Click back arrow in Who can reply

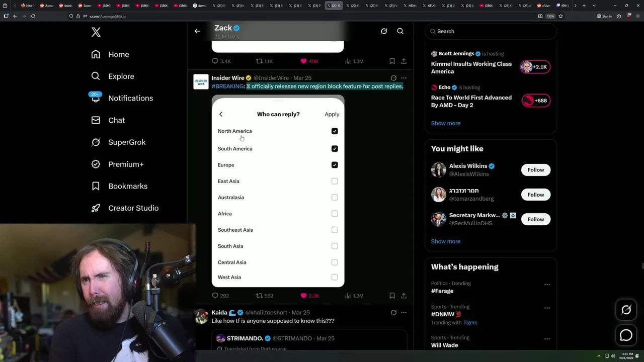(x=220, y=114)
